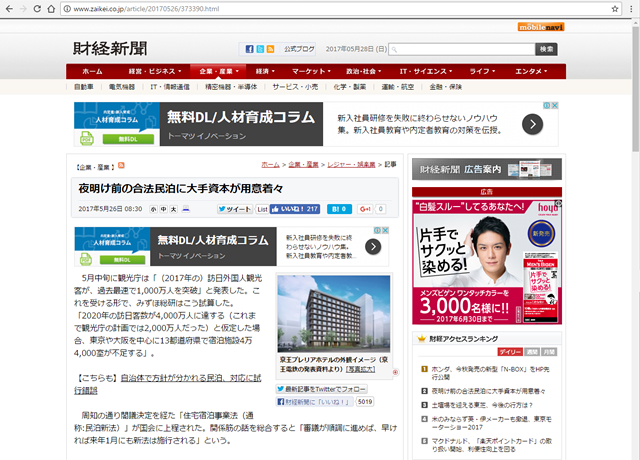Set article font size to 大
The image size is (640, 460).
pos(173,209)
